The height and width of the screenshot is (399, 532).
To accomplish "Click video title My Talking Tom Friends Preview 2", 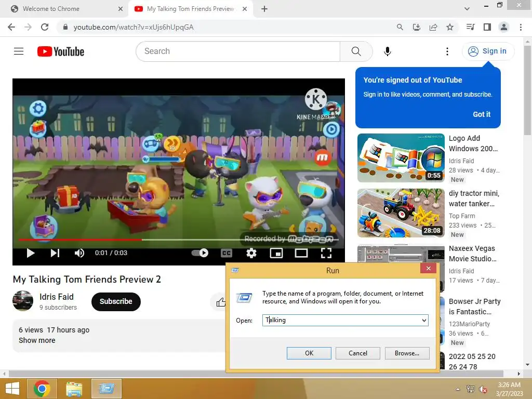I will (87, 279).
